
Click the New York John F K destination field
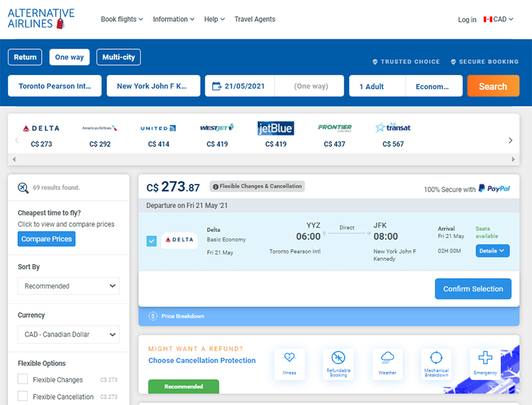[154, 86]
